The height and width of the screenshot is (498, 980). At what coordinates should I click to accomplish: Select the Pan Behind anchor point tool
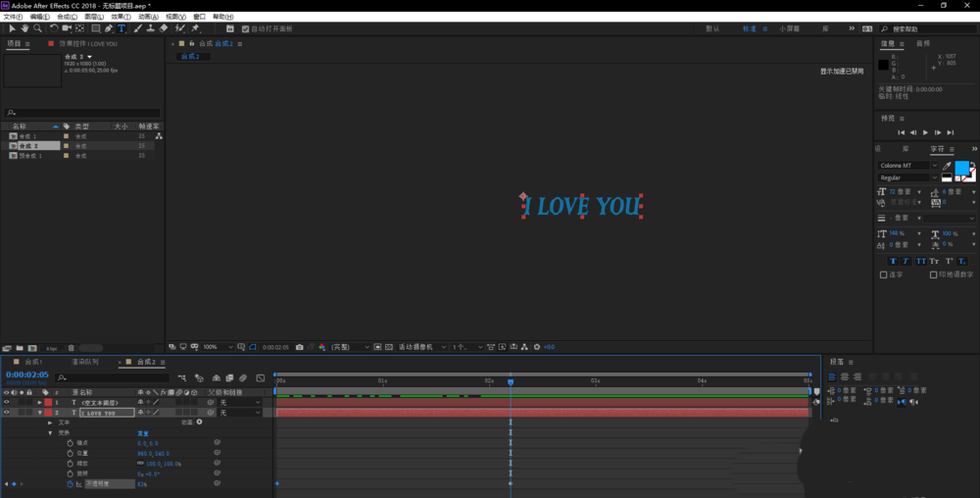point(80,28)
